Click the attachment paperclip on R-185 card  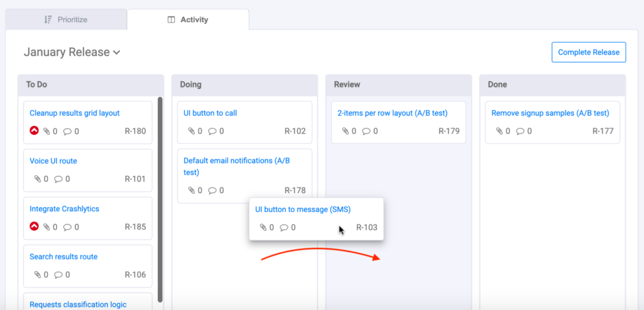coord(47,226)
